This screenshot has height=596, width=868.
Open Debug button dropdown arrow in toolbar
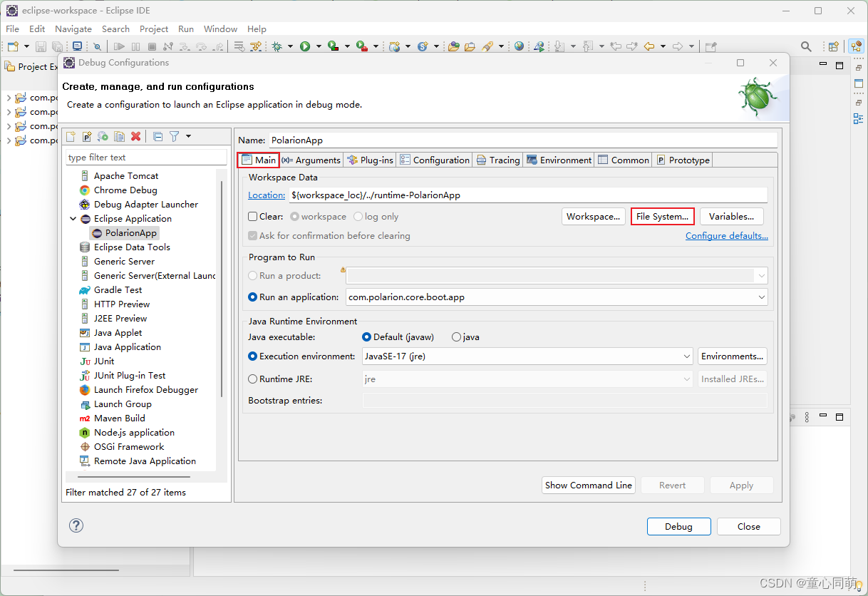[x=290, y=46]
